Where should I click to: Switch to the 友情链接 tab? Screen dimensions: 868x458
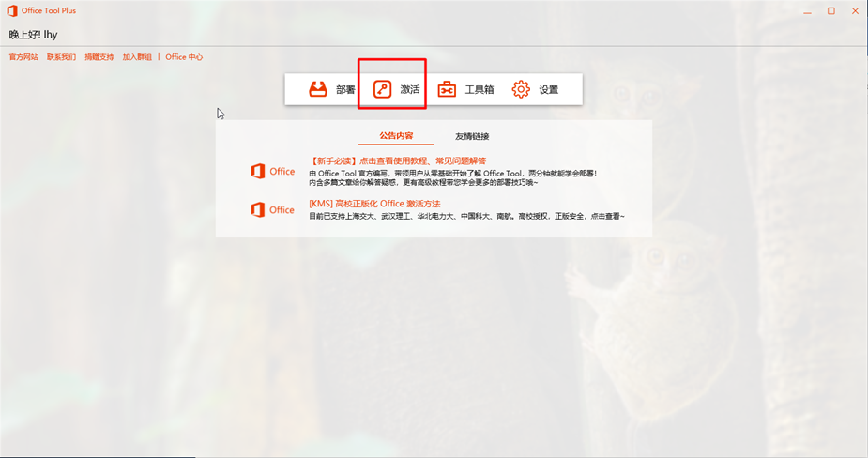[472, 136]
